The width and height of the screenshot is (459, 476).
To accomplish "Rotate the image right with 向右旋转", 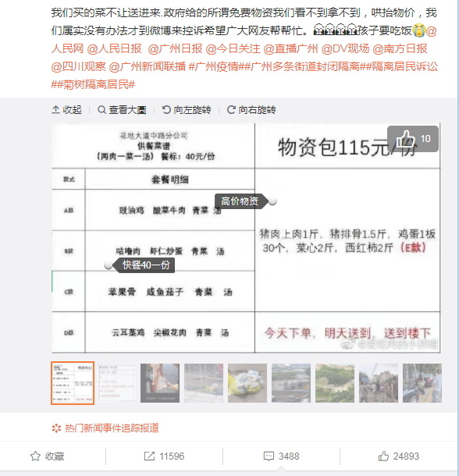I will [x=251, y=109].
